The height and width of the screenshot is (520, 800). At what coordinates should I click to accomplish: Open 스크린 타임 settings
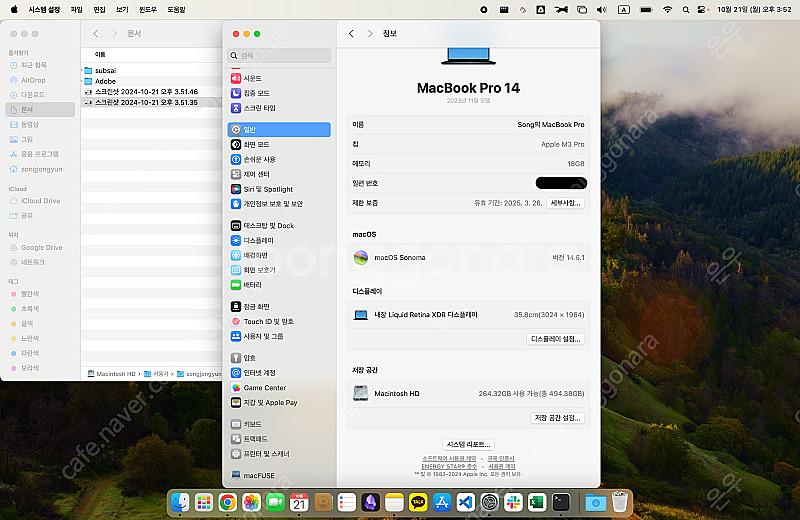click(x=253, y=108)
